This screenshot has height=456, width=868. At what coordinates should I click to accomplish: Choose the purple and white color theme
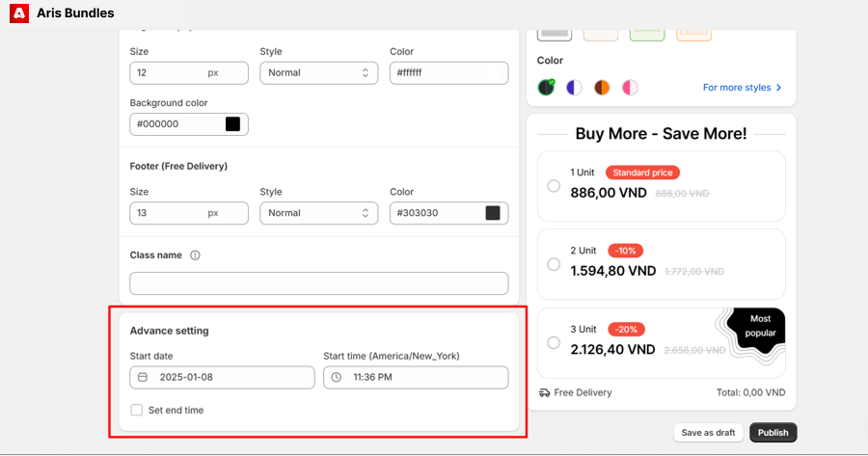point(574,88)
